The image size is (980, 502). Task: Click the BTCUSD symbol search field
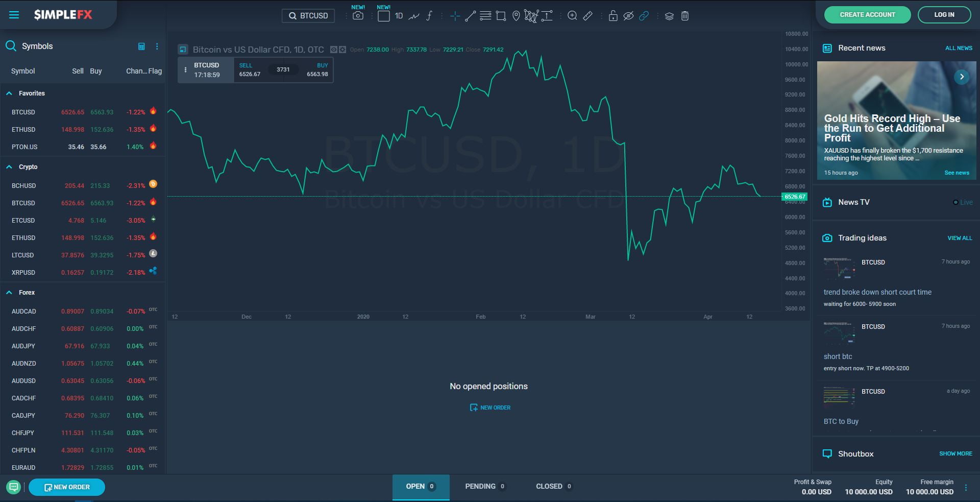308,16
